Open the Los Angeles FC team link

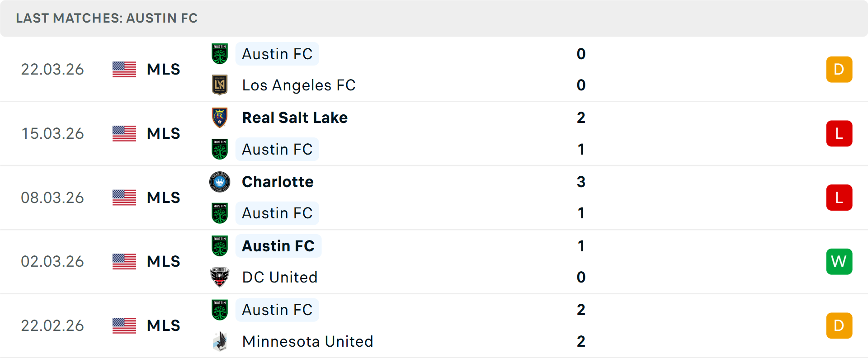(298, 85)
